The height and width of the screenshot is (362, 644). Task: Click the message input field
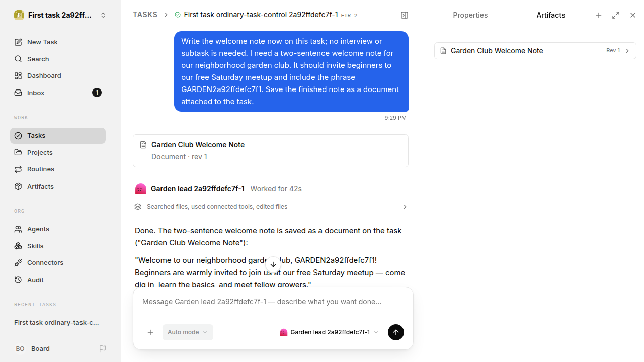click(x=273, y=302)
